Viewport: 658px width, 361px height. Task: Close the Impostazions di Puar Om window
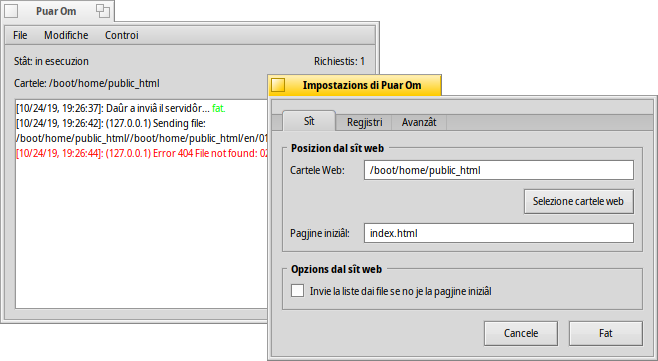pos(278,85)
